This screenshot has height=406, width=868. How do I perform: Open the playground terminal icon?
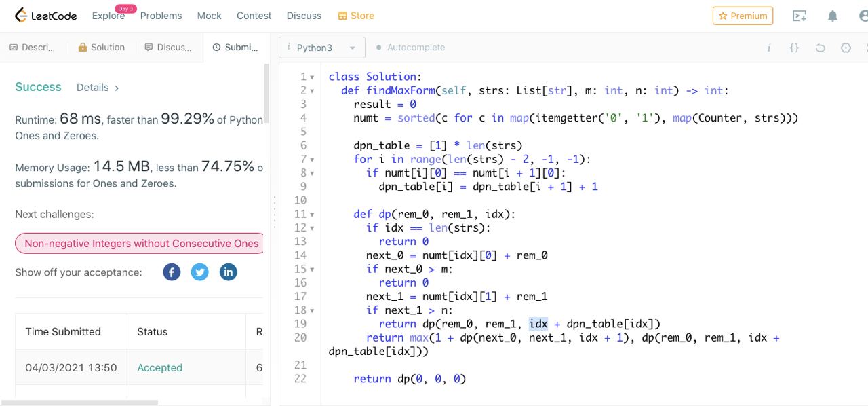click(x=800, y=16)
